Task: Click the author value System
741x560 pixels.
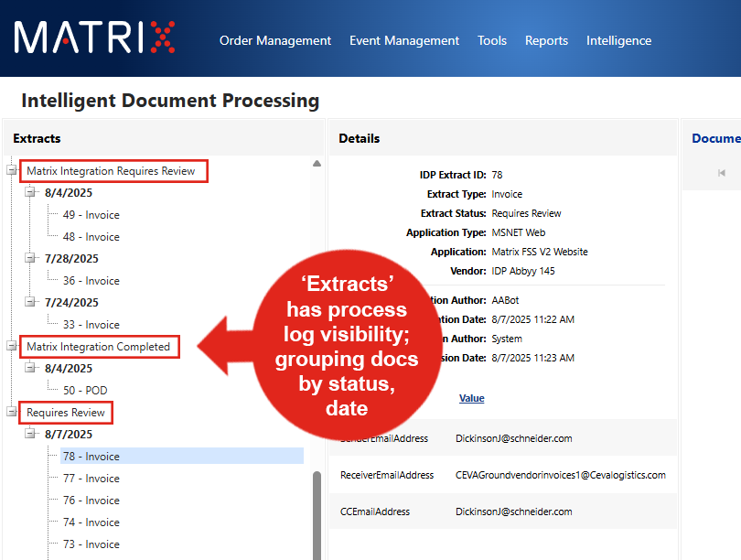Action: pyautogui.click(x=507, y=339)
